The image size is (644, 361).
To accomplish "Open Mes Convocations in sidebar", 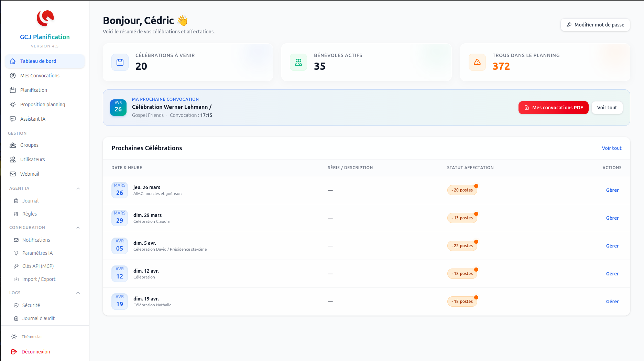I will (x=40, y=76).
